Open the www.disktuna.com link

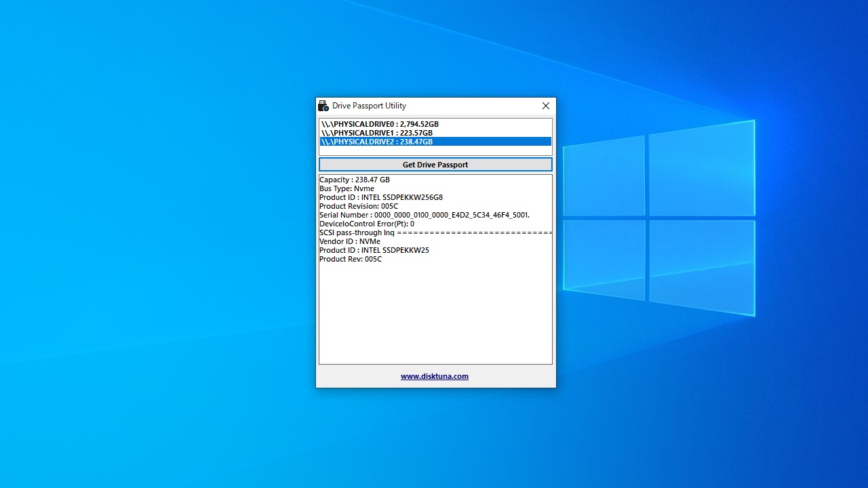tap(435, 376)
